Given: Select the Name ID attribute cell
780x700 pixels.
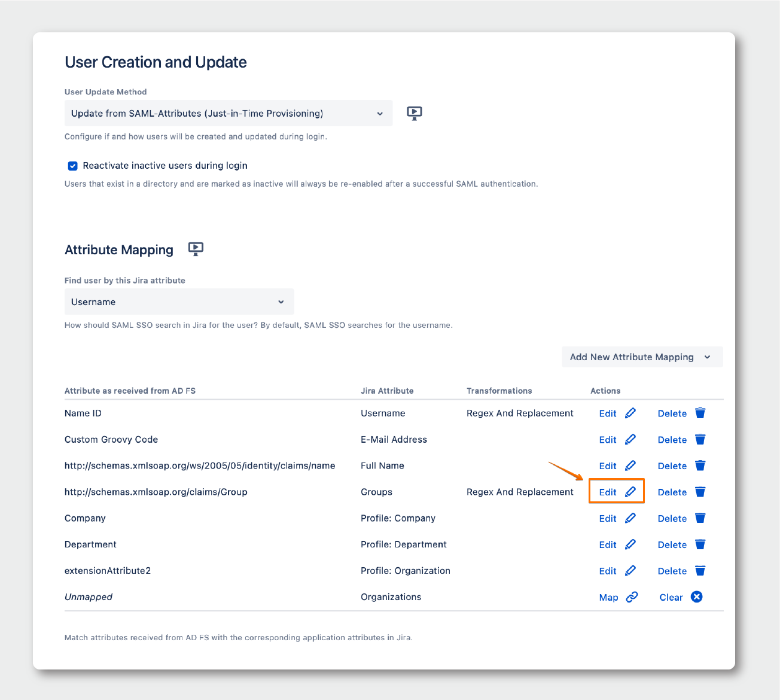Looking at the screenshot, I should 83,413.
